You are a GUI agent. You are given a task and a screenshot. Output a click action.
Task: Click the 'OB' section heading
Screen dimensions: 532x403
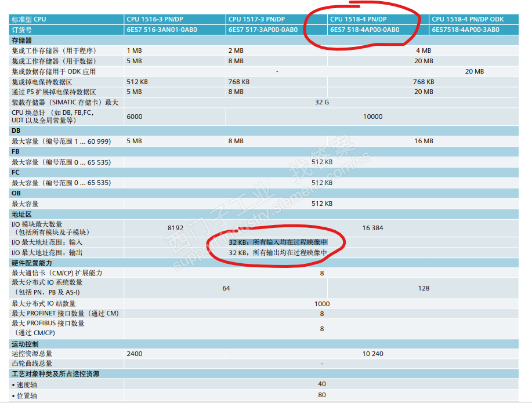(x=16, y=193)
